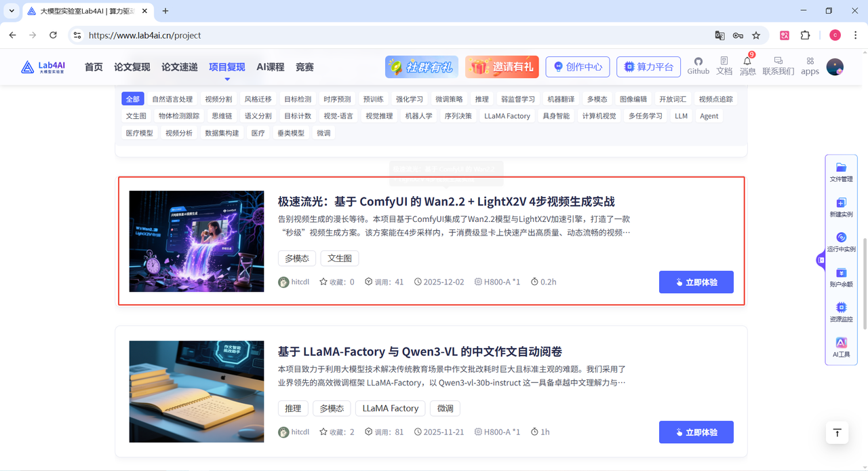
Task: Click the 微调 tag on Qwen3-VL card
Action: [x=446, y=409]
